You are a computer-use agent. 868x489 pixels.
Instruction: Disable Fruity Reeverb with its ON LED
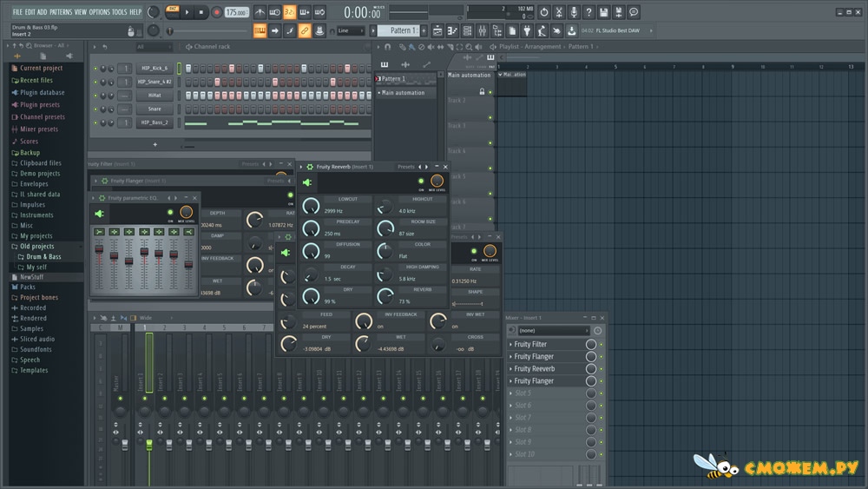point(421,181)
